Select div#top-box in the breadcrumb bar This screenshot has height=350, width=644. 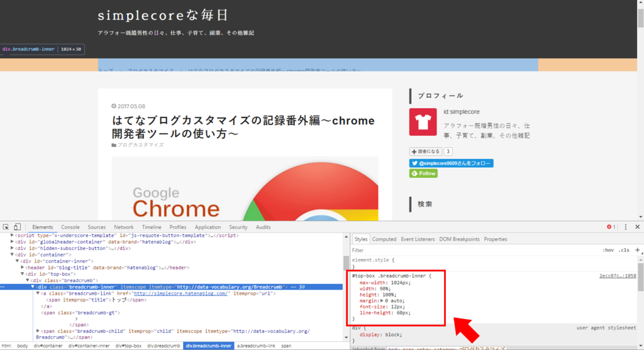[128, 346]
